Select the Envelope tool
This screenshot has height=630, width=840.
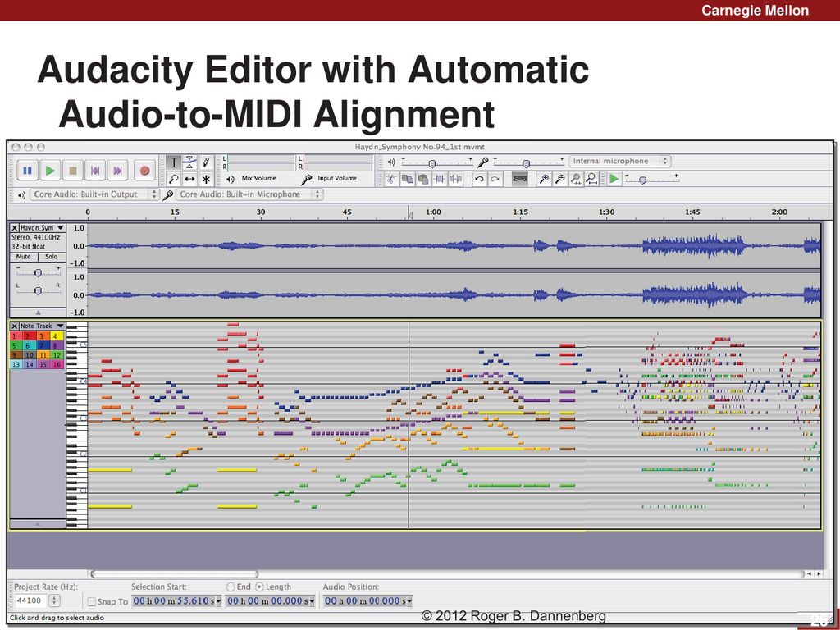tap(189, 162)
